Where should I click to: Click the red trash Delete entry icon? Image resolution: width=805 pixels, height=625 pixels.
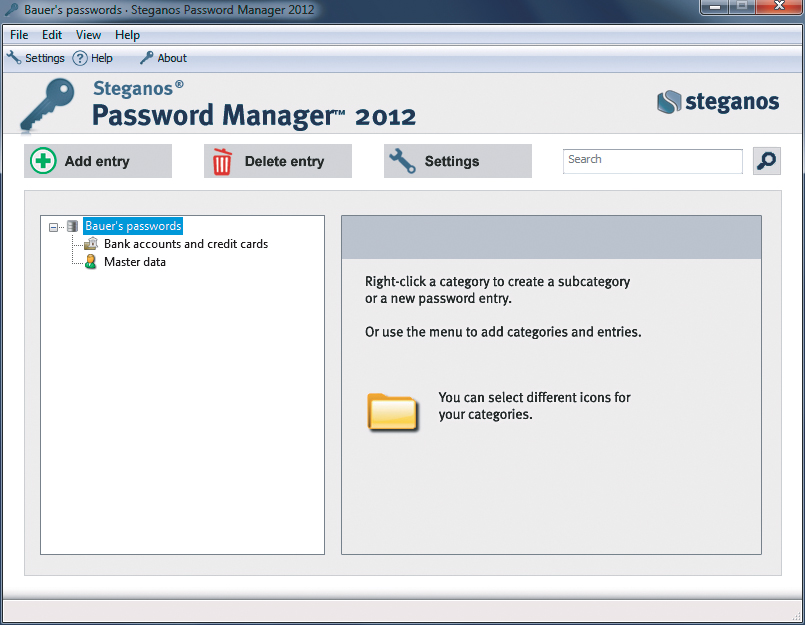tap(223, 161)
